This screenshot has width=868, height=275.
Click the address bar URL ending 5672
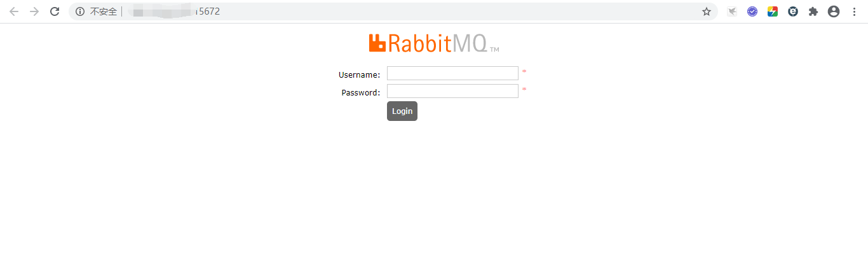click(174, 11)
